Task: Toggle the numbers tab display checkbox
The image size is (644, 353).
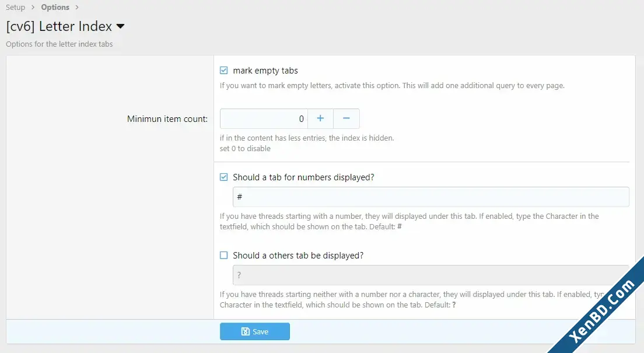Action: click(224, 177)
